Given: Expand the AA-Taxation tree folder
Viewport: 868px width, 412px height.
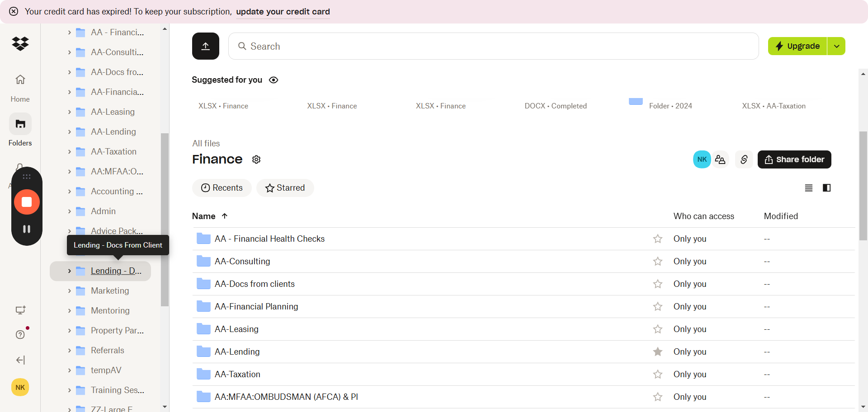Looking at the screenshot, I should (x=69, y=152).
